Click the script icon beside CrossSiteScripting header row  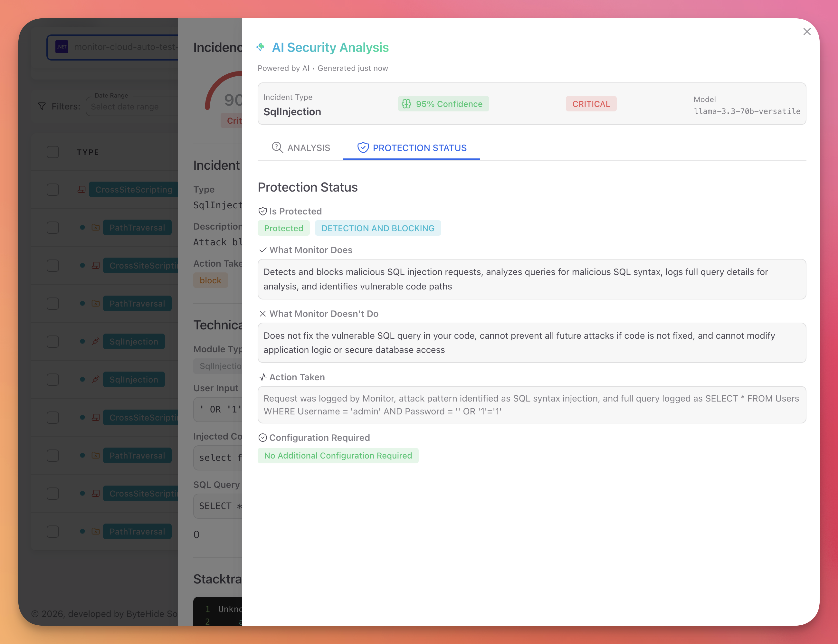[x=82, y=189]
